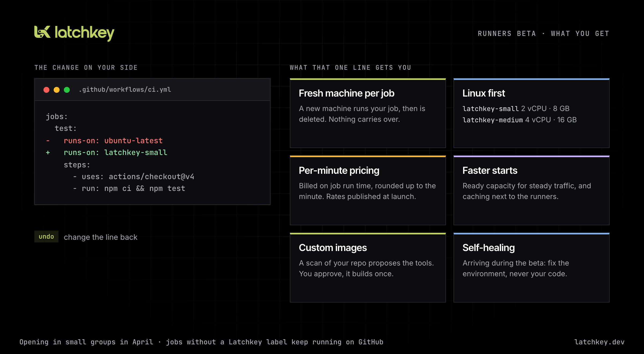Click the 'Faster starts' card heading
The height and width of the screenshot is (354, 644).
click(x=490, y=171)
